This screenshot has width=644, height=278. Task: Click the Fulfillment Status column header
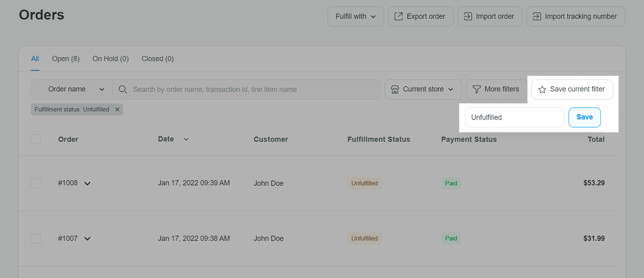[379, 139]
